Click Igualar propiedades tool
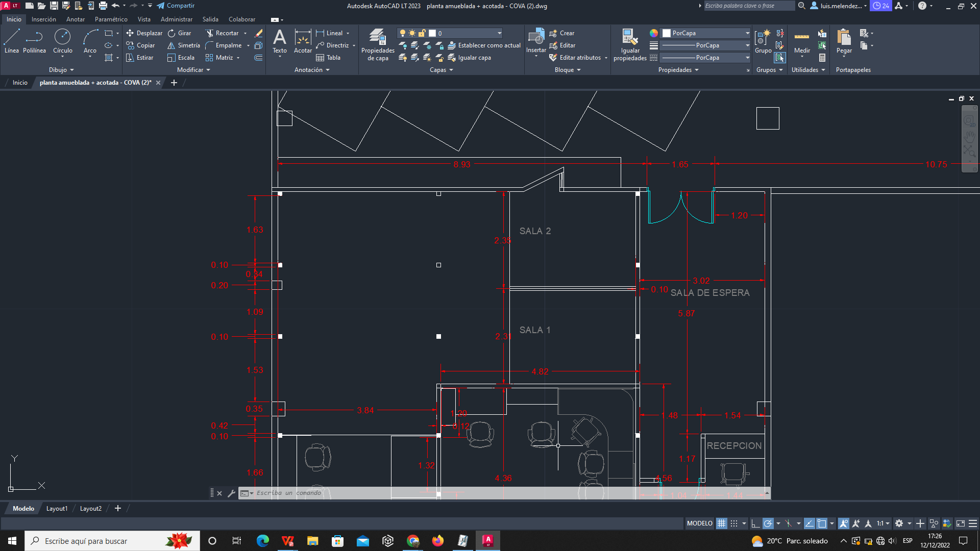 click(x=630, y=45)
